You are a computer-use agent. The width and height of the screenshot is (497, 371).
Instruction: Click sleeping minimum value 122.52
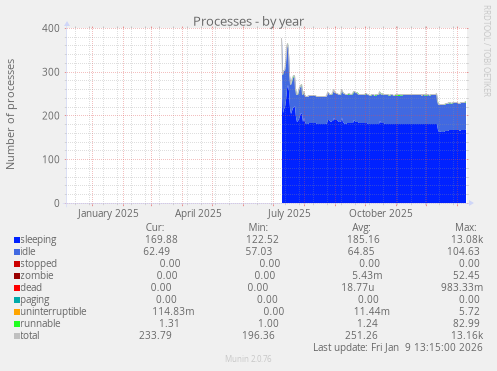tap(262, 239)
